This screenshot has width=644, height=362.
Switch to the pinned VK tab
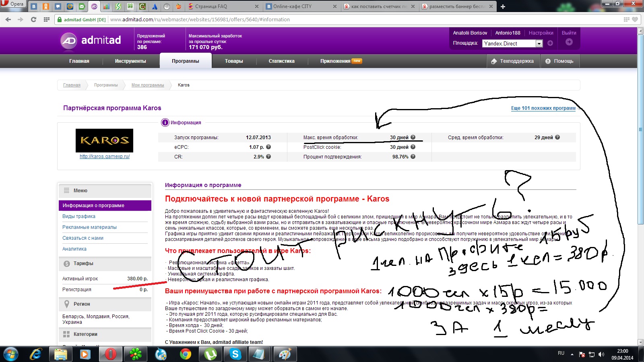(34, 6)
